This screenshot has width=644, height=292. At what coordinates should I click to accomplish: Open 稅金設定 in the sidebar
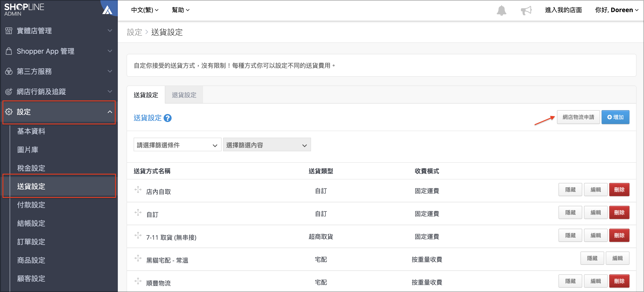31,168
